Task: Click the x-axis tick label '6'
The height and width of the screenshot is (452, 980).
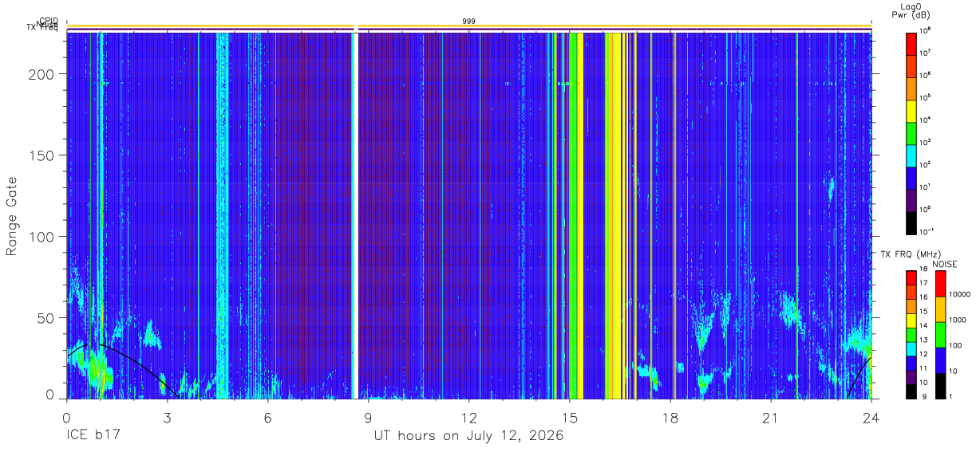Action: (x=267, y=418)
